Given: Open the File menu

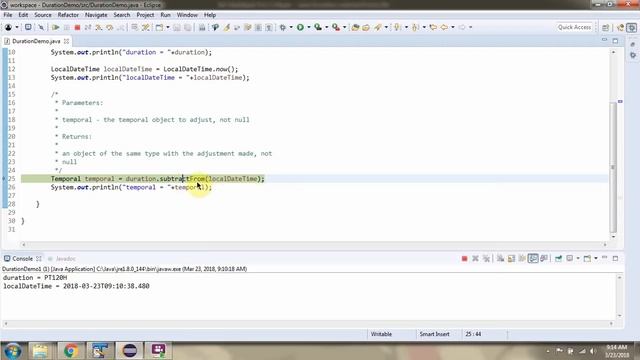Looking at the screenshot, I should 8,15.
